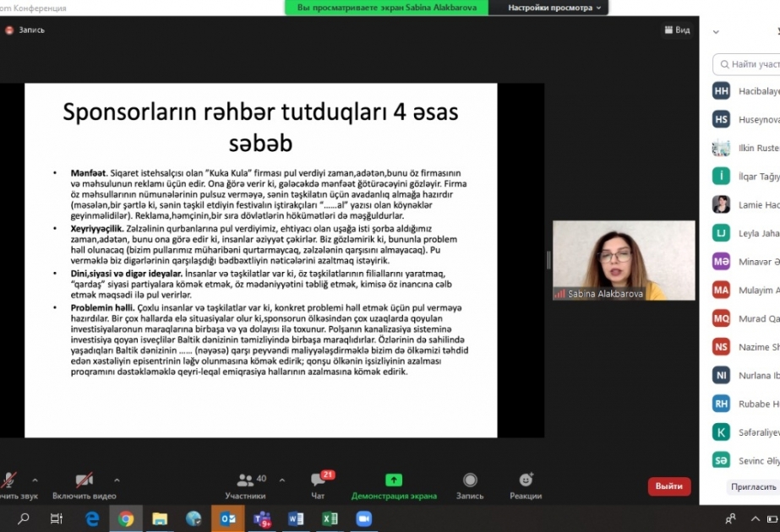Launch Microsoft Edge from taskbar
This screenshot has width=780, height=532.
tap(92, 519)
